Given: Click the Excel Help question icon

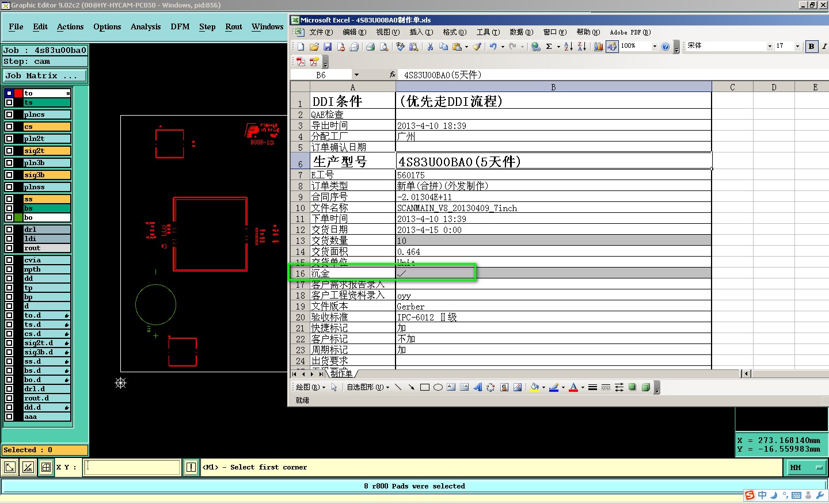Looking at the screenshot, I should 666,47.
